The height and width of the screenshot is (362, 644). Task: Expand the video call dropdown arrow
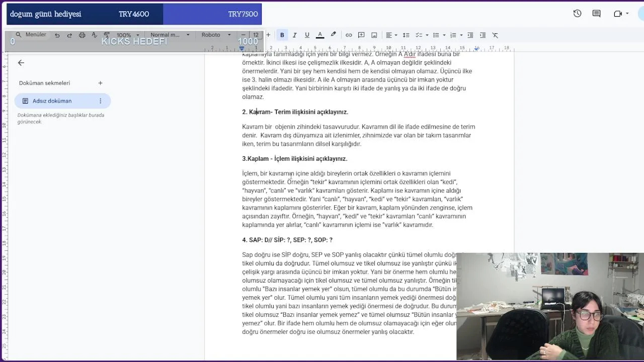tap(627, 14)
